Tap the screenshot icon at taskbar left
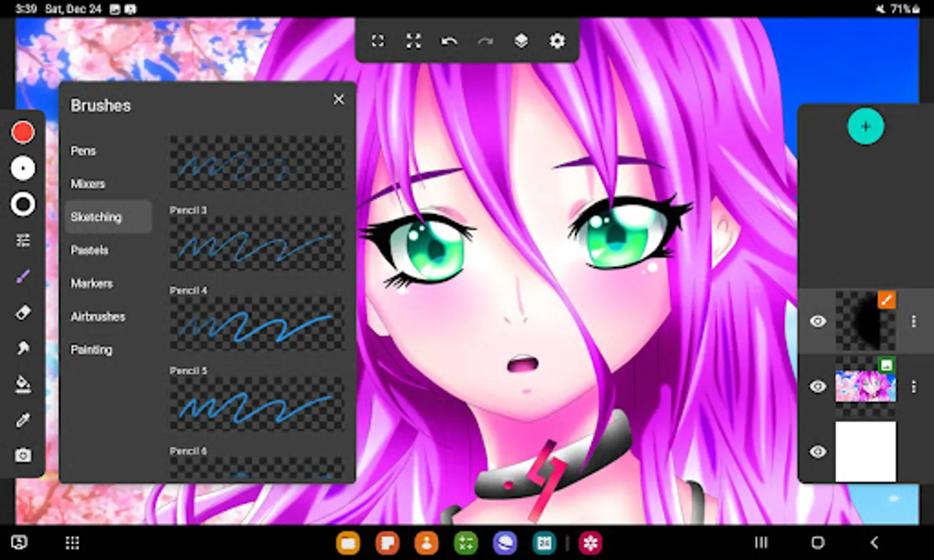This screenshot has height=560, width=934. pyautogui.click(x=19, y=543)
